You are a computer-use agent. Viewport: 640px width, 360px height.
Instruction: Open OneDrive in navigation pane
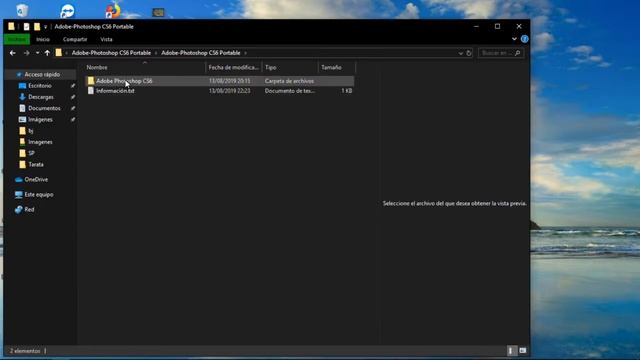pos(36,180)
